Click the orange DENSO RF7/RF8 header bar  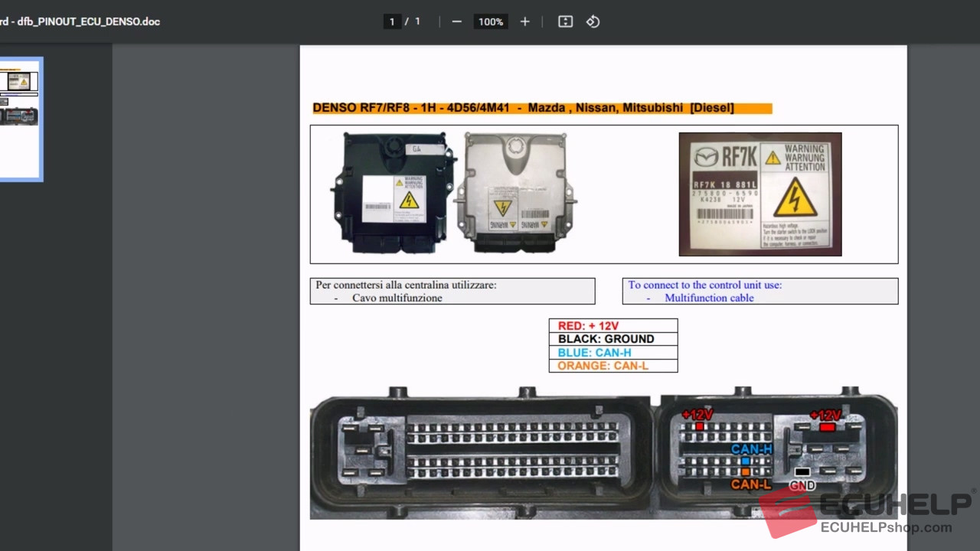coord(541,107)
